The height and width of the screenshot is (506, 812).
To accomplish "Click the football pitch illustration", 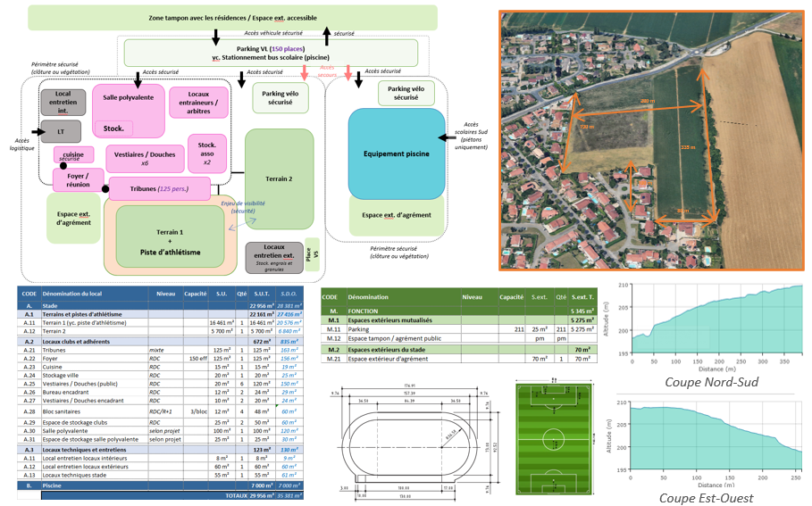I will click(x=554, y=439).
